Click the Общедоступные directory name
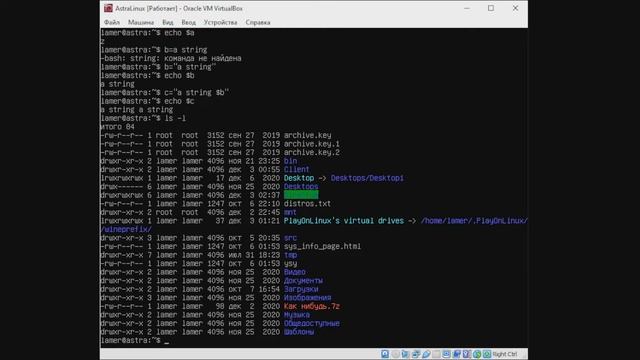Screen dimensions: 640x360 click(311, 323)
